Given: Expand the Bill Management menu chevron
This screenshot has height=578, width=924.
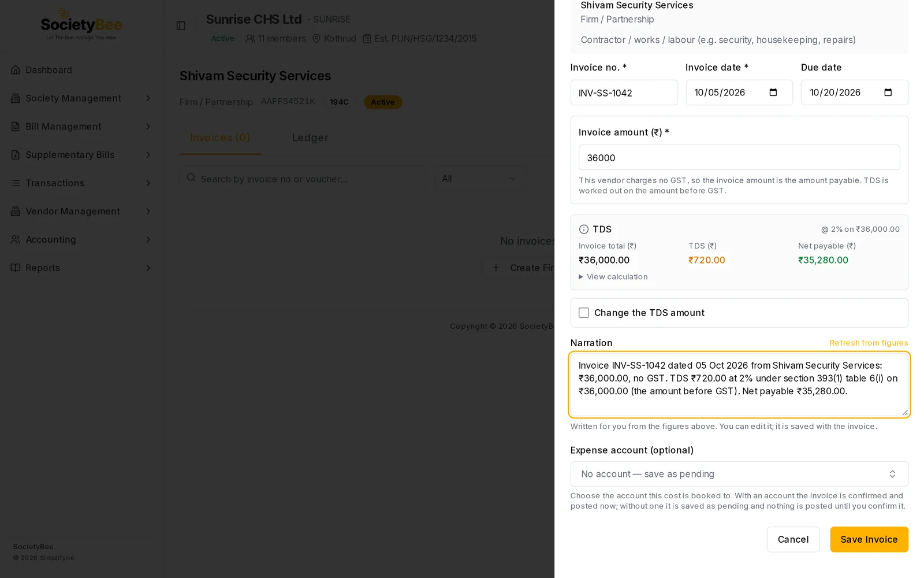Looking at the screenshot, I should coord(148,127).
